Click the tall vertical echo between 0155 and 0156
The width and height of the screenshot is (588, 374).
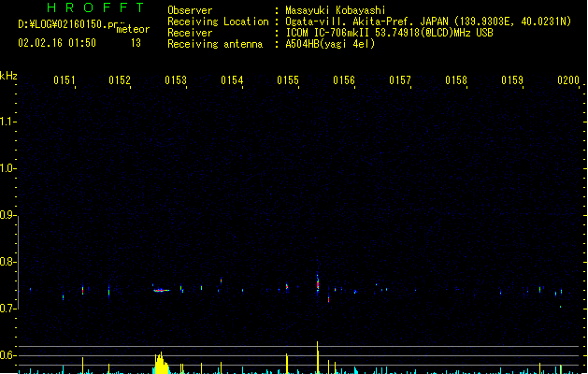(318, 283)
